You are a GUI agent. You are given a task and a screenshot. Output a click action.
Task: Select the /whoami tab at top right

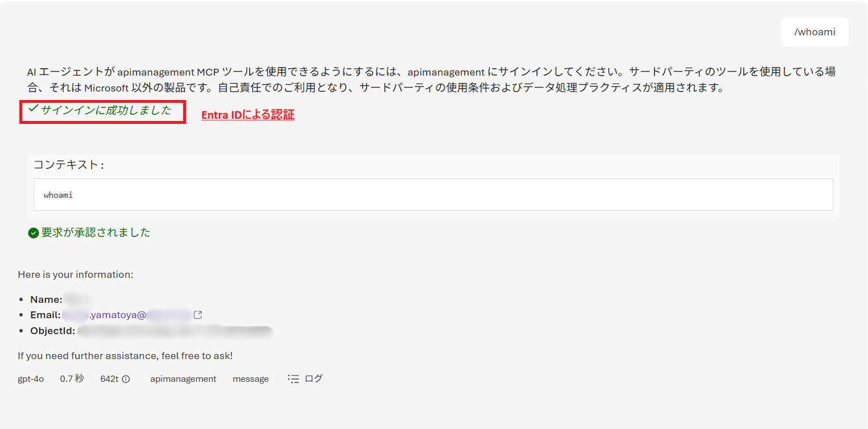pos(813,32)
